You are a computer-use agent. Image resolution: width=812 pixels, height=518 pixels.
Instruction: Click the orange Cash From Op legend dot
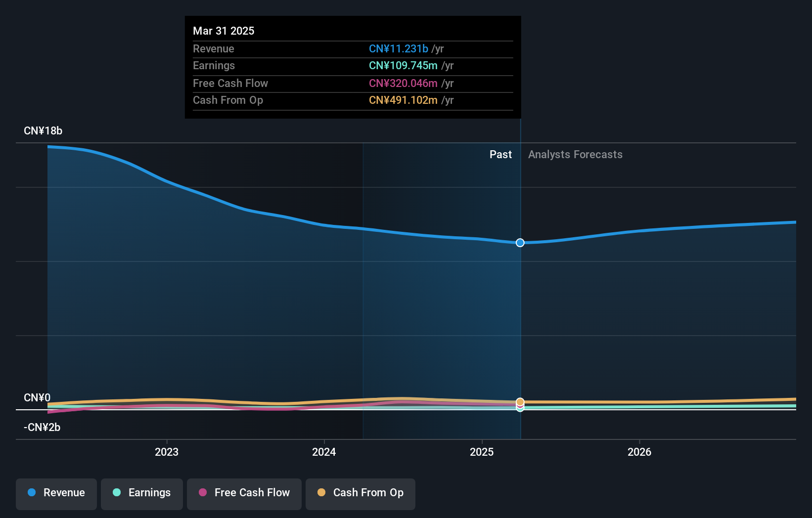[321, 492]
